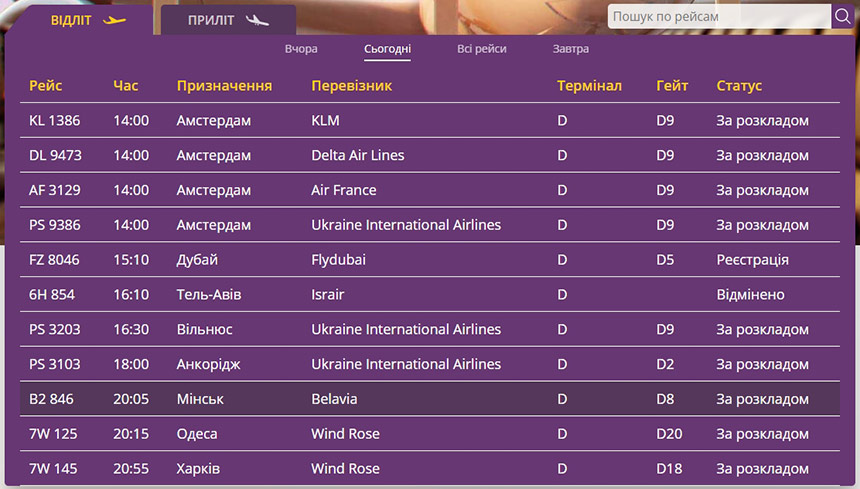The image size is (860, 489).
Task: Click departure time 16:10
Action: click(x=131, y=294)
